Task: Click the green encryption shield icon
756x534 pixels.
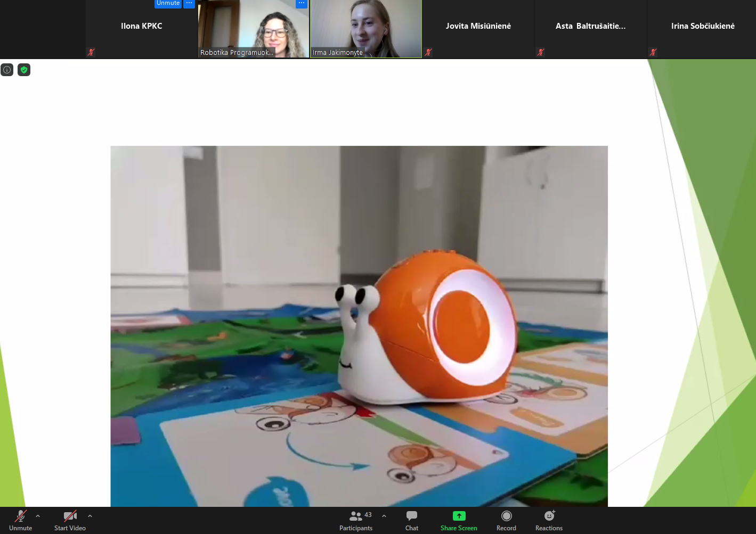Action: pos(24,70)
